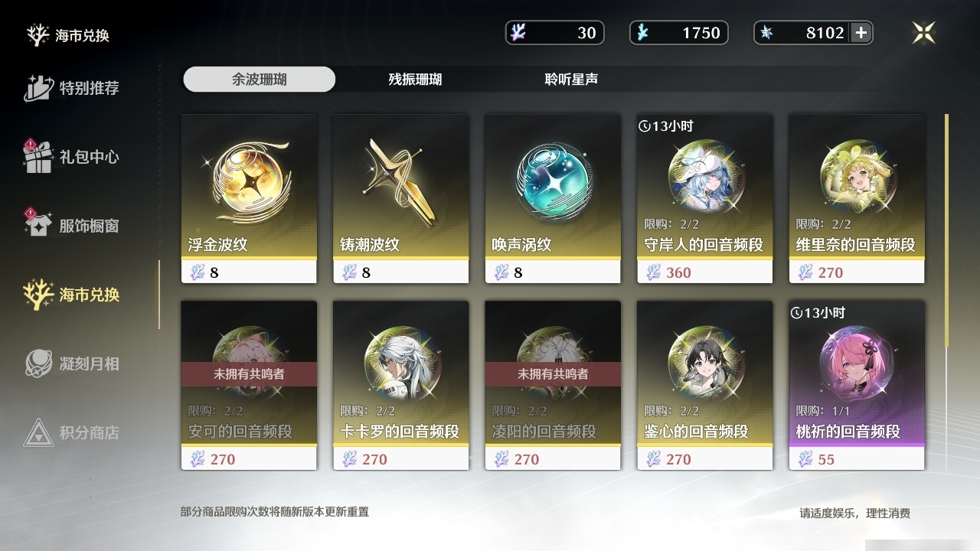The image size is (980, 551).
Task: Pick the 唤声涡纹 teal orb item
Action: pyautogui.click(x=553, y=198)
